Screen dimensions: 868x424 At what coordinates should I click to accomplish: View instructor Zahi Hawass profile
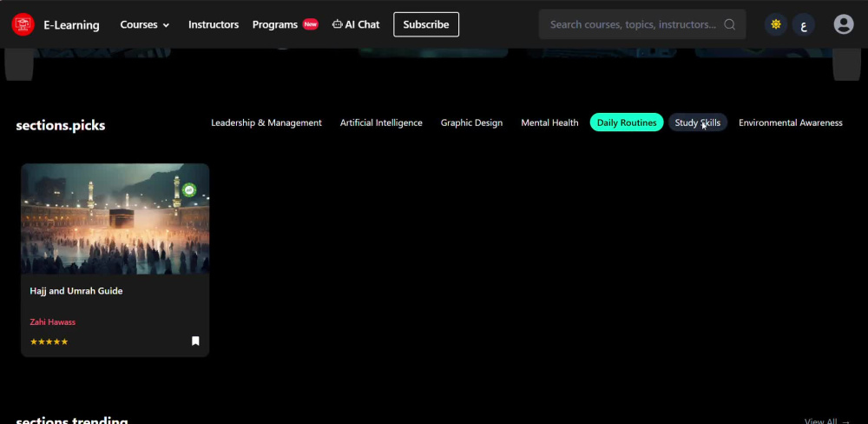(53, 322)
